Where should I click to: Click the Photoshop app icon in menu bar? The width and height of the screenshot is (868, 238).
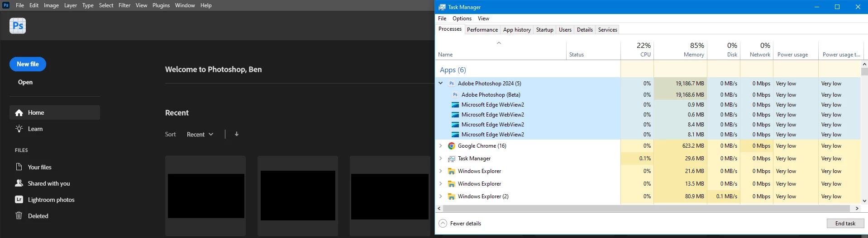[6, 5]
